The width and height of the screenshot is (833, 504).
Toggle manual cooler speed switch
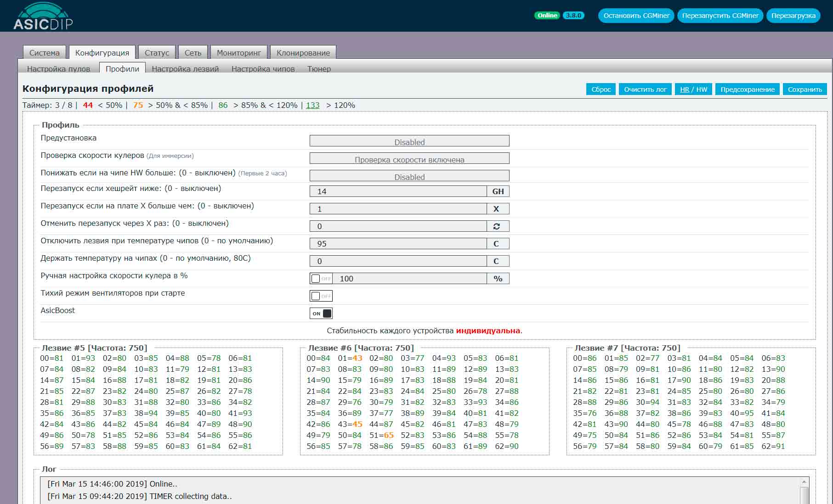[x=321, y=279]
